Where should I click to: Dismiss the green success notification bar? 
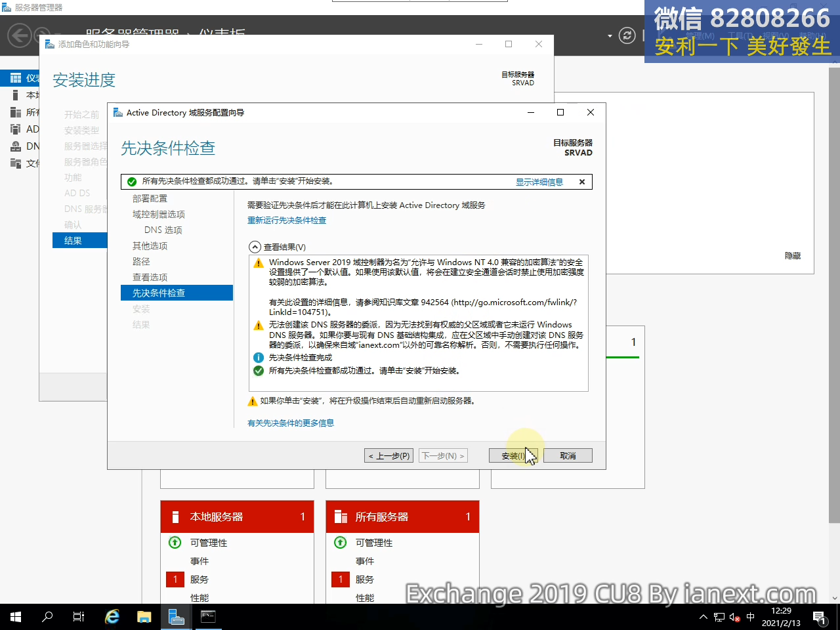[x=582, y=182]
